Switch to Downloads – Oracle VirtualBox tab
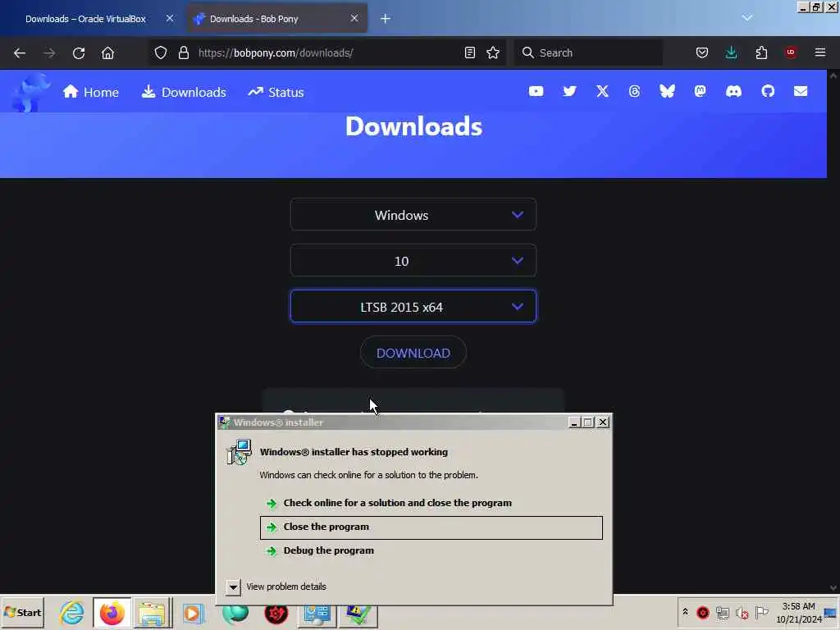 pyautogui.click(x=85, y=19)
